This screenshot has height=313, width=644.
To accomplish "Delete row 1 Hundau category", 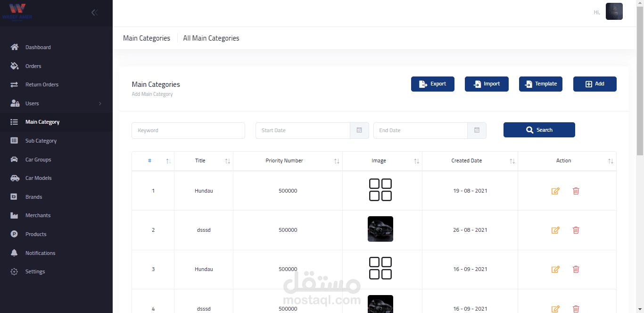I will click(576, 191).
